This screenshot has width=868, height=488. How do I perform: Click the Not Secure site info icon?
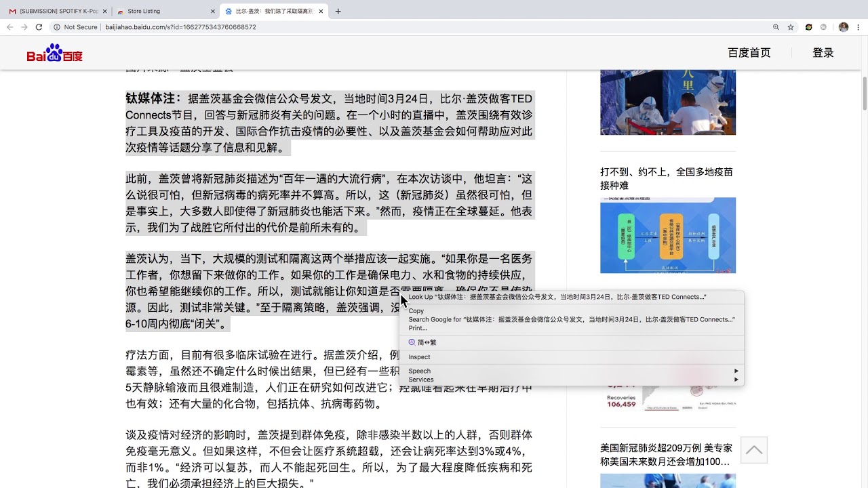57,27
